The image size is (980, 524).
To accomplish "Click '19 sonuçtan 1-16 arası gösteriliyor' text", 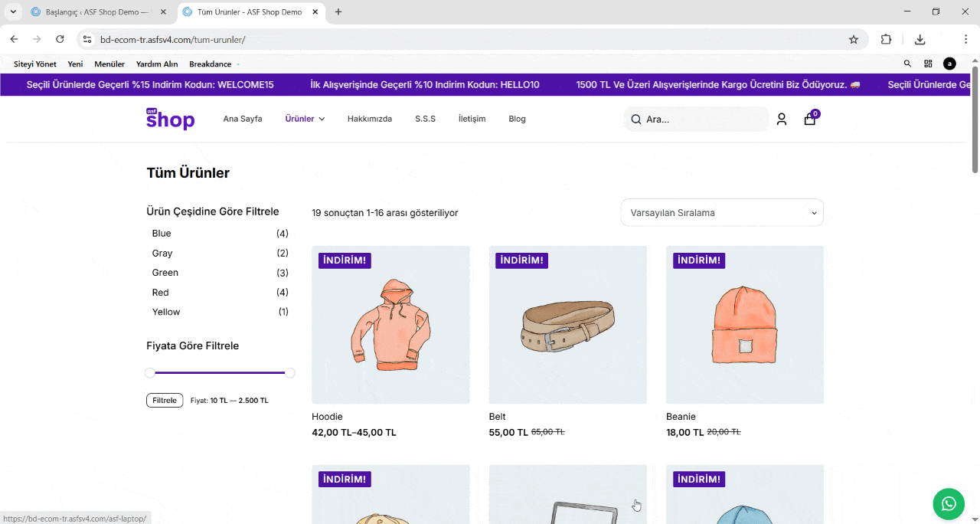I will click(385, 213).
